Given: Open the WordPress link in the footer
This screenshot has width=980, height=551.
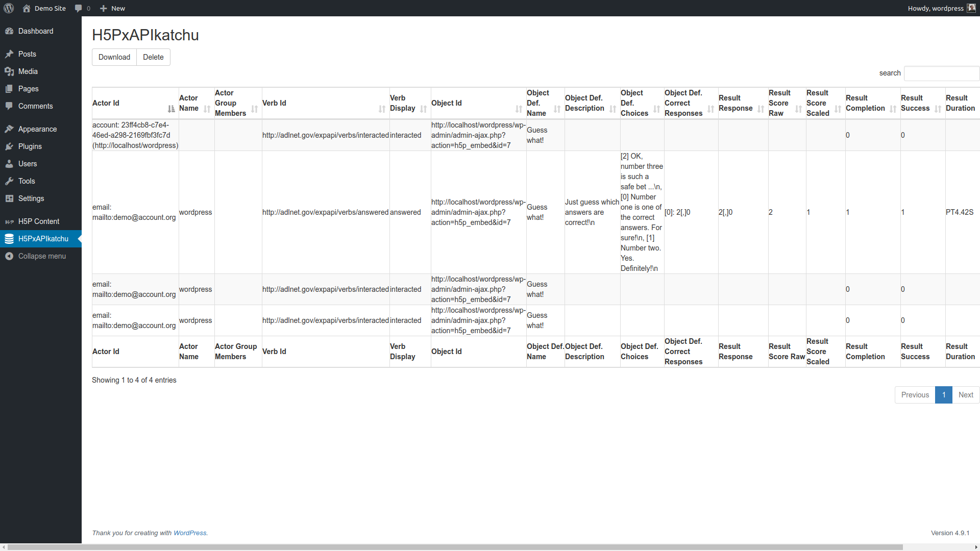Looking at the screenshot, I should pos(190,533).
